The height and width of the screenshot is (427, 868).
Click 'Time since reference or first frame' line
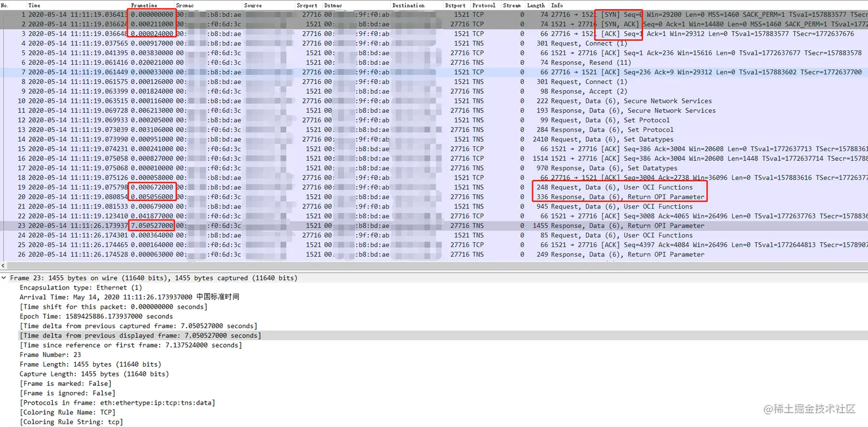(x=131, y=345)
